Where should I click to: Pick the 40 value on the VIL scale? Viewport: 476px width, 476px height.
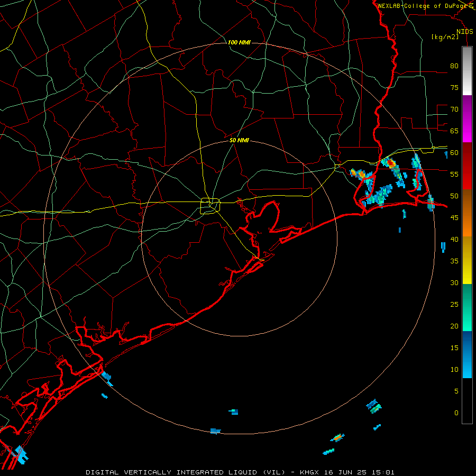(454, 240)
